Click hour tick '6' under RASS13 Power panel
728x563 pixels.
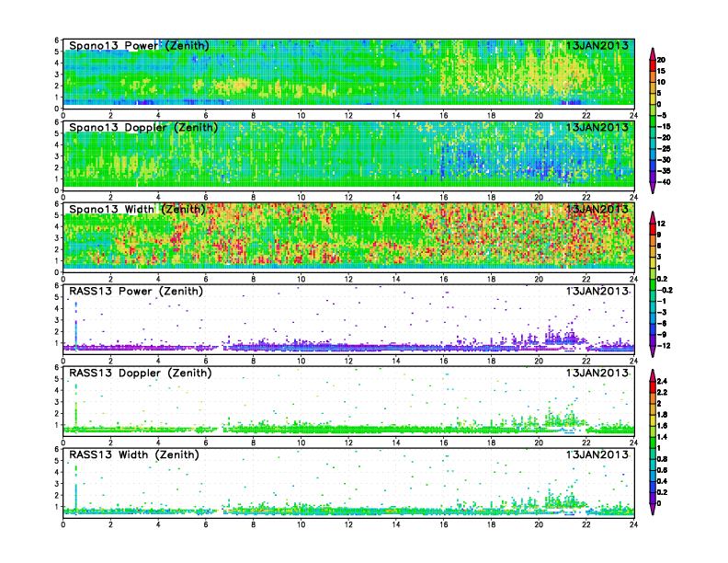[x=206, y=361]
